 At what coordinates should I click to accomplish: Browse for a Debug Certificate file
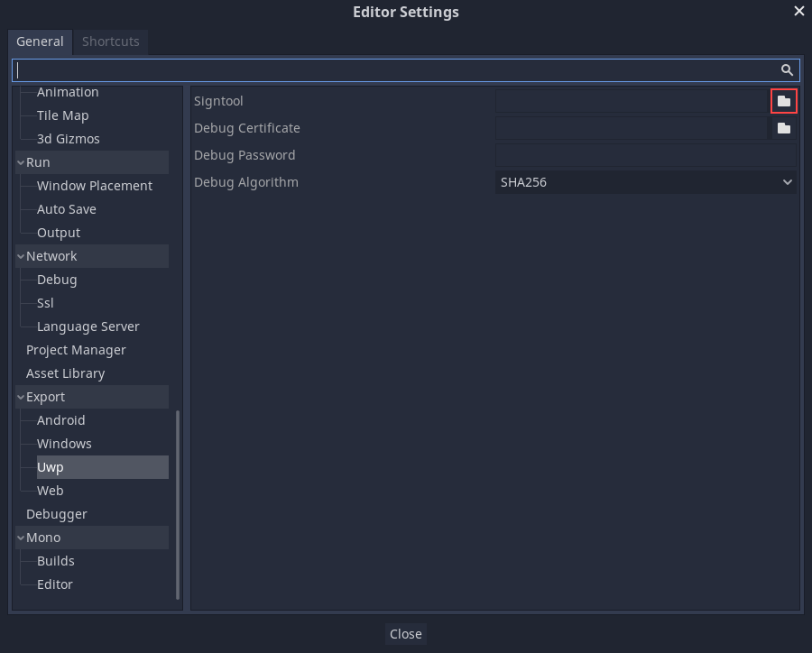[782, 127]
